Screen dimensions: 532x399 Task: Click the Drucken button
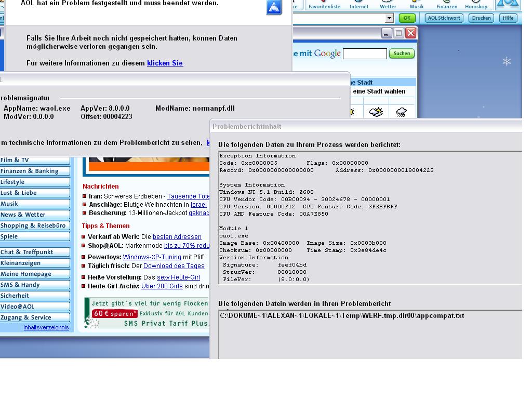pos(481,18)
